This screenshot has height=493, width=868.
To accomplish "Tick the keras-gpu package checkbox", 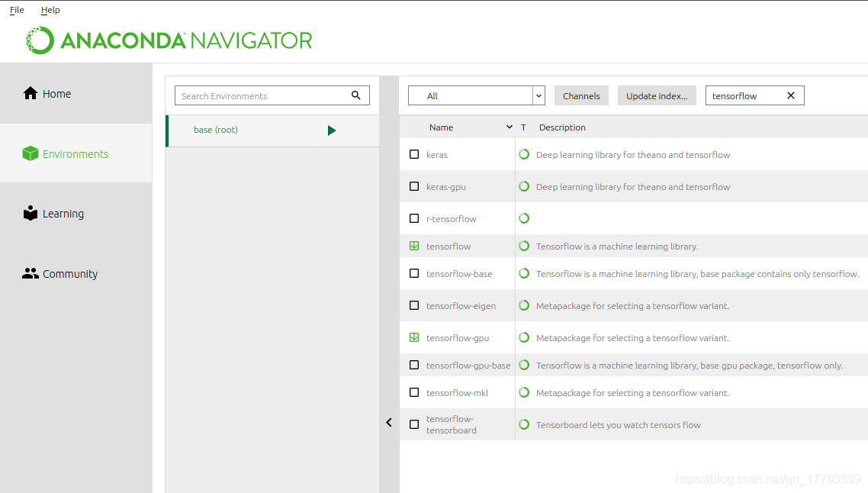I will click(414, 187).
